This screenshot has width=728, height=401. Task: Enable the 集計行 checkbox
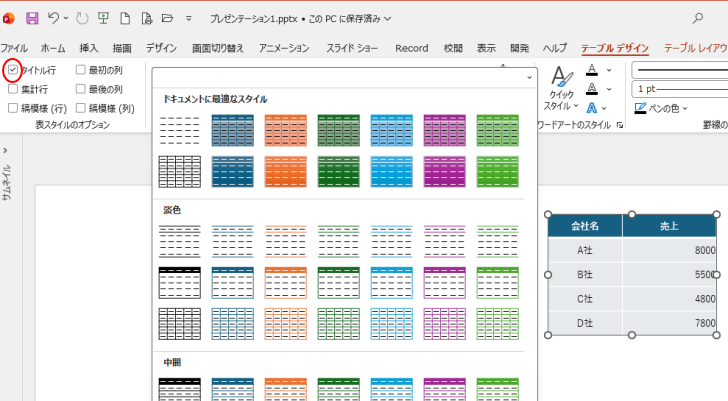(x=13, y=89)
